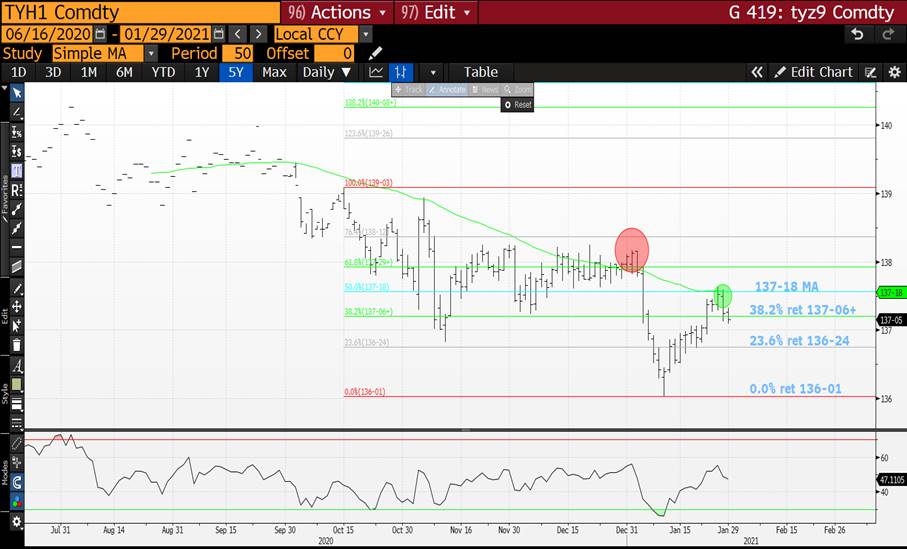Image resolution: width=907 pixels, height=549 pixels.
Task: Click the undo arrow
Action: click(x=857, y=34)
